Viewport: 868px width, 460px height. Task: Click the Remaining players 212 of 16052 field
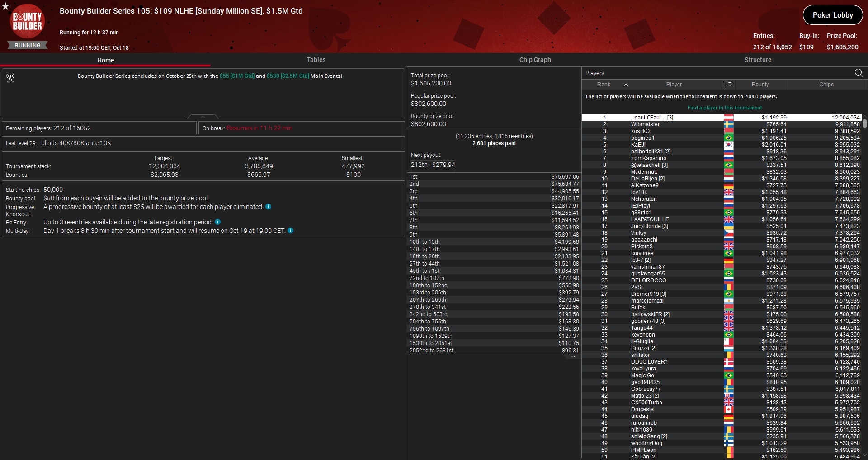(99, 128)
